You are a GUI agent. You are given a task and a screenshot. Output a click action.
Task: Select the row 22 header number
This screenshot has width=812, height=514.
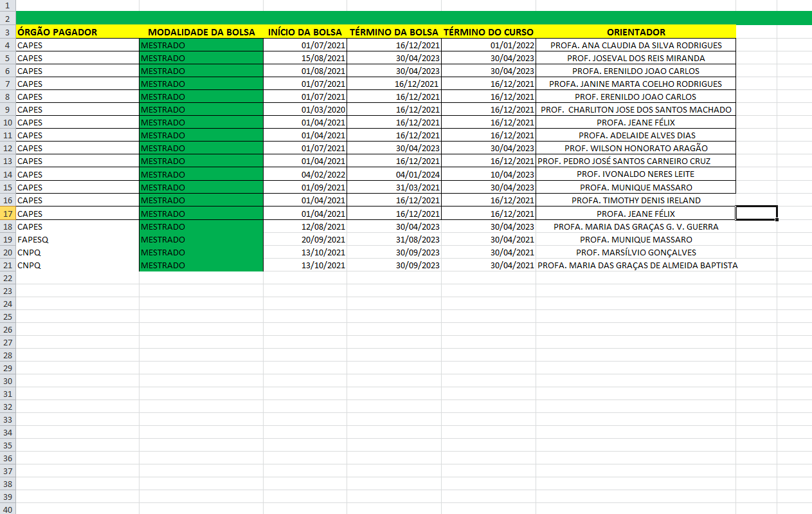point(7,278)
